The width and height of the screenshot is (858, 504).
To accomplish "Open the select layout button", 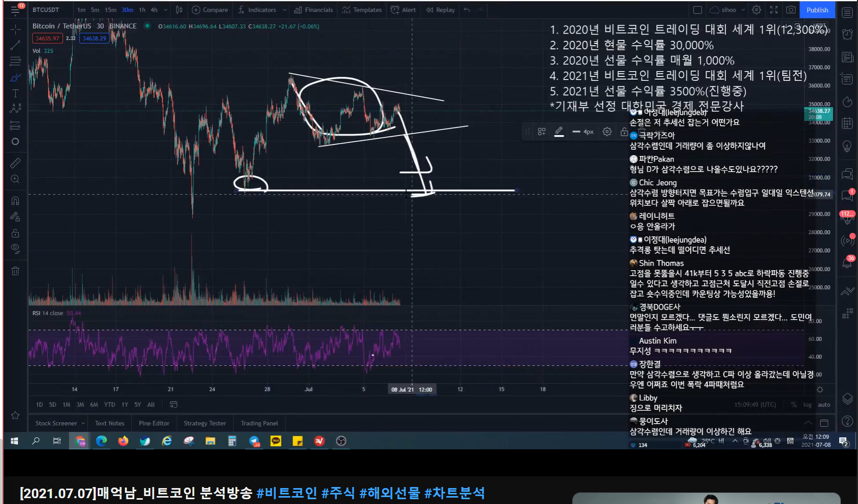I will 698,10.
